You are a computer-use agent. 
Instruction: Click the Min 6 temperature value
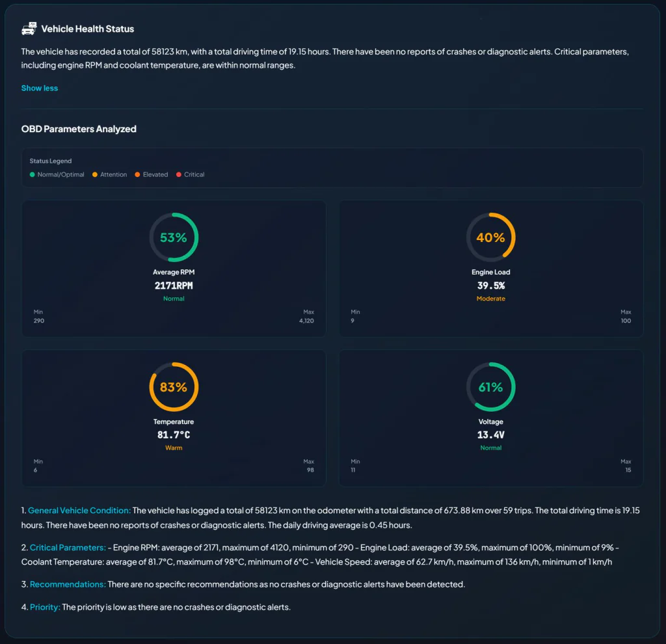click(x=35, y=470)
